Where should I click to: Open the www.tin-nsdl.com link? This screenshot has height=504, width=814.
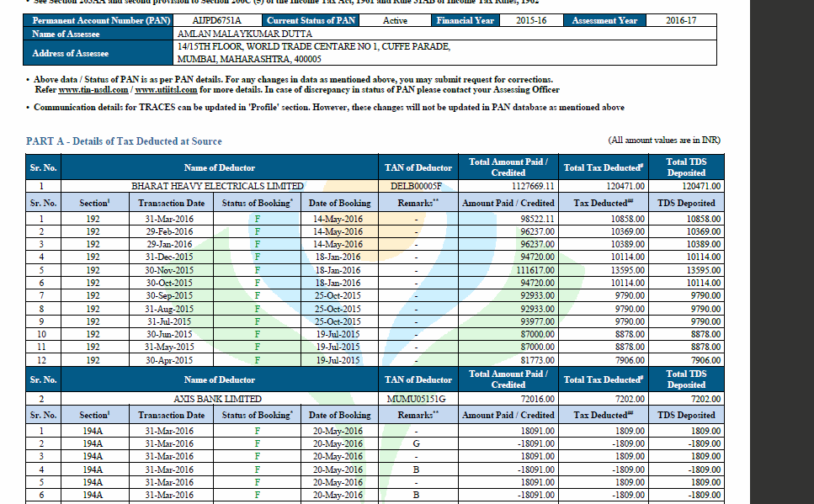coord(93,90)
